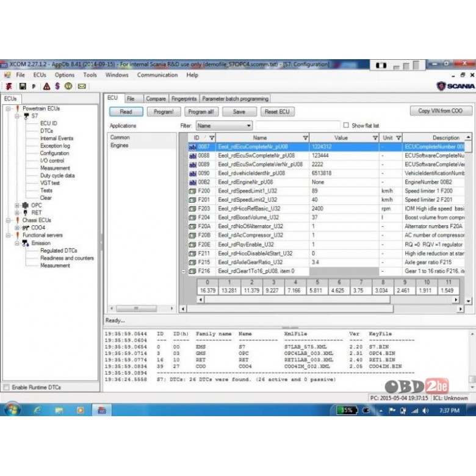This screenshot has height=476, width=476.
Task: Click the red warning triangle toolbar icon
Action: (46, 87)
